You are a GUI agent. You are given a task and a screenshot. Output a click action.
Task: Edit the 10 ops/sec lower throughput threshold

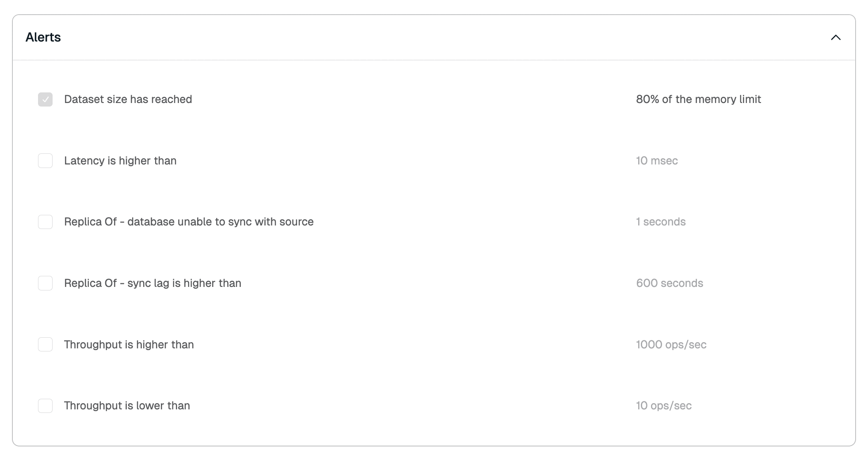click(664, 406)
